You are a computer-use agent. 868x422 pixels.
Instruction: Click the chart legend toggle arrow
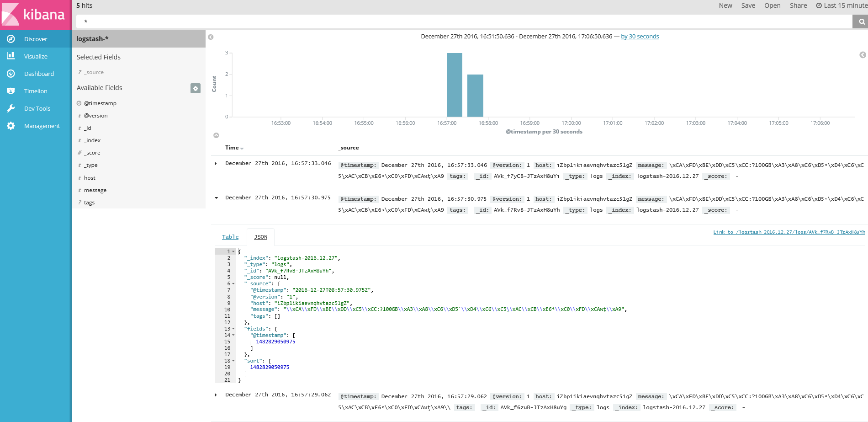pyautogui.click(x=863, y=55)
